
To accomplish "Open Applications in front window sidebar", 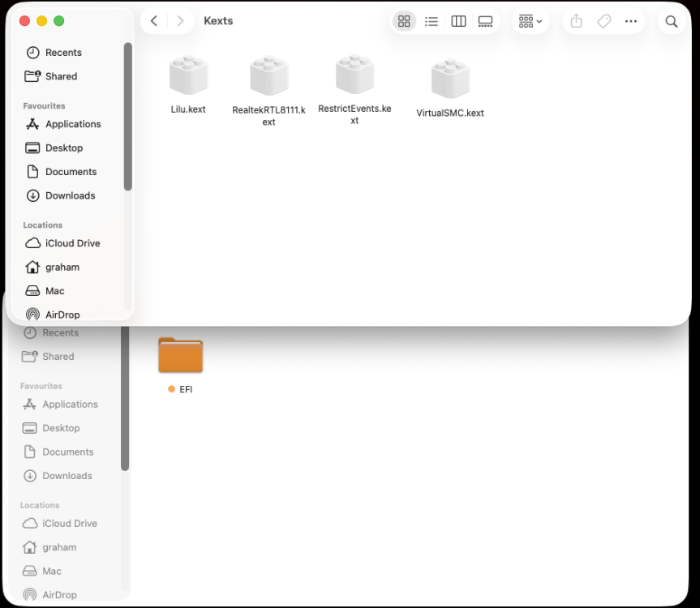I will point(73,124).
